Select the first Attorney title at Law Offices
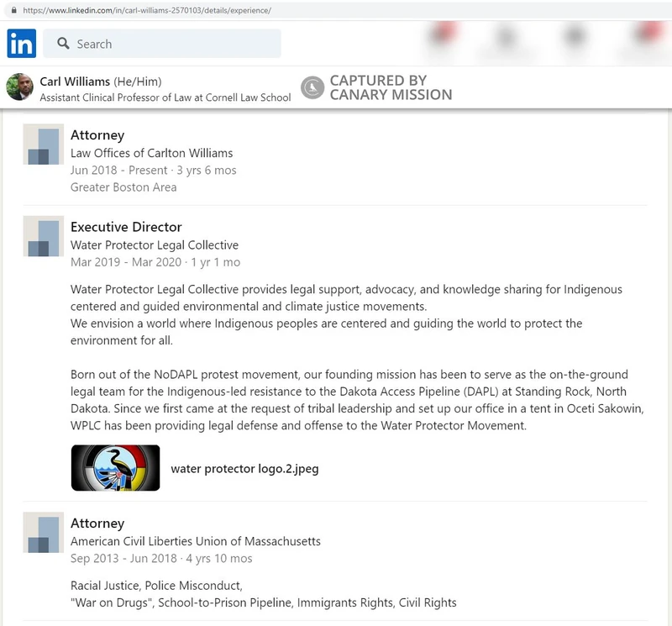This screenshot has height=626, width=672. [97, 135]
